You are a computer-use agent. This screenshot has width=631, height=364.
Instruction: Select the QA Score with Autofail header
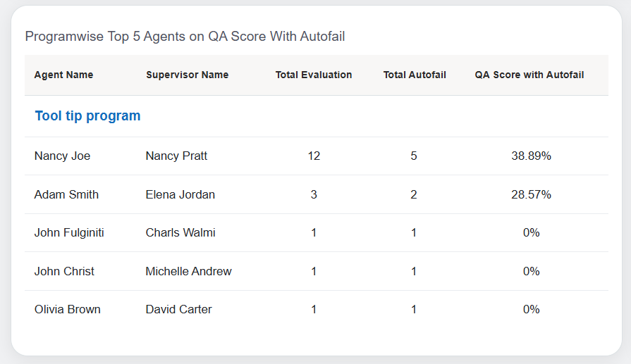point(529,75)
